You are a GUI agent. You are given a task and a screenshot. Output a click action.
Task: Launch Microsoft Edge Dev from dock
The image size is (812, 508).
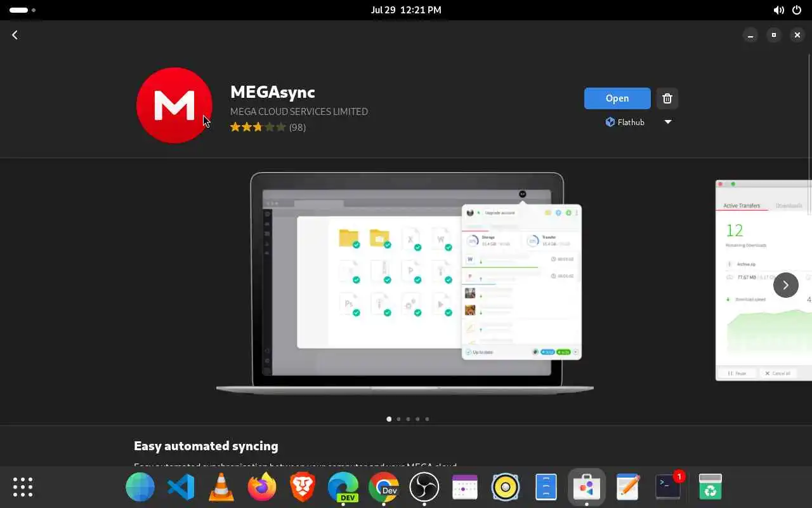(x=343, y=487)
